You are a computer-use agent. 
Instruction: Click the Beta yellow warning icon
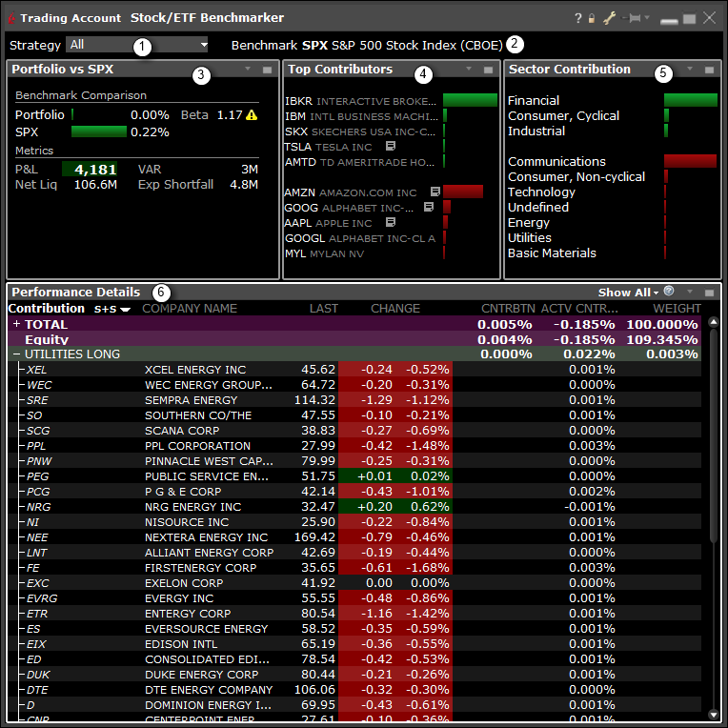(x=252, y=115)
